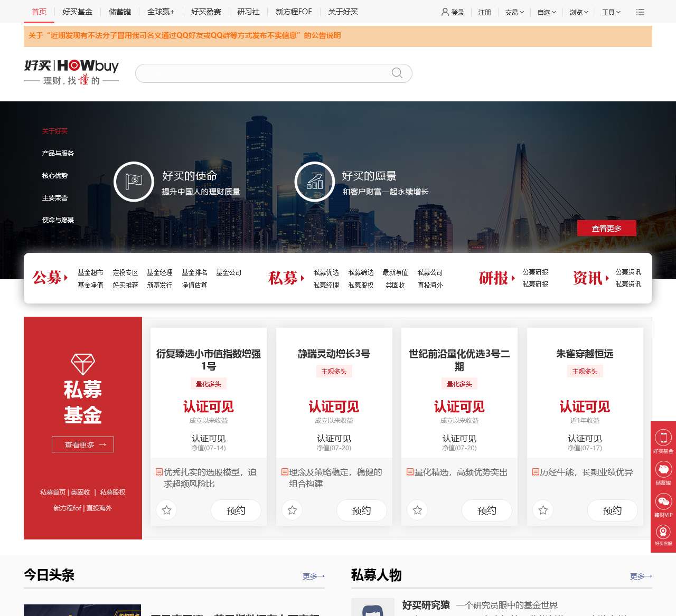Open the 好买基金 nav item

pos(77,12)
